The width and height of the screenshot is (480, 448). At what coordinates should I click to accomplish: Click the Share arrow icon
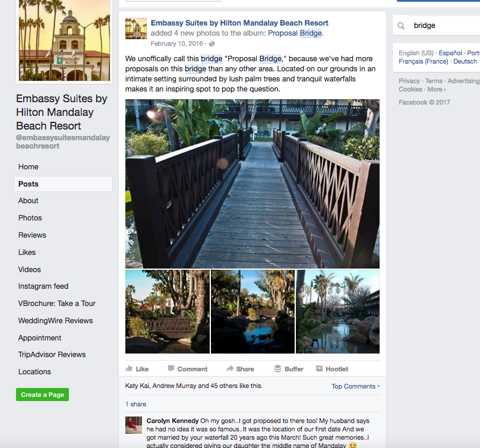click(229, 368)
